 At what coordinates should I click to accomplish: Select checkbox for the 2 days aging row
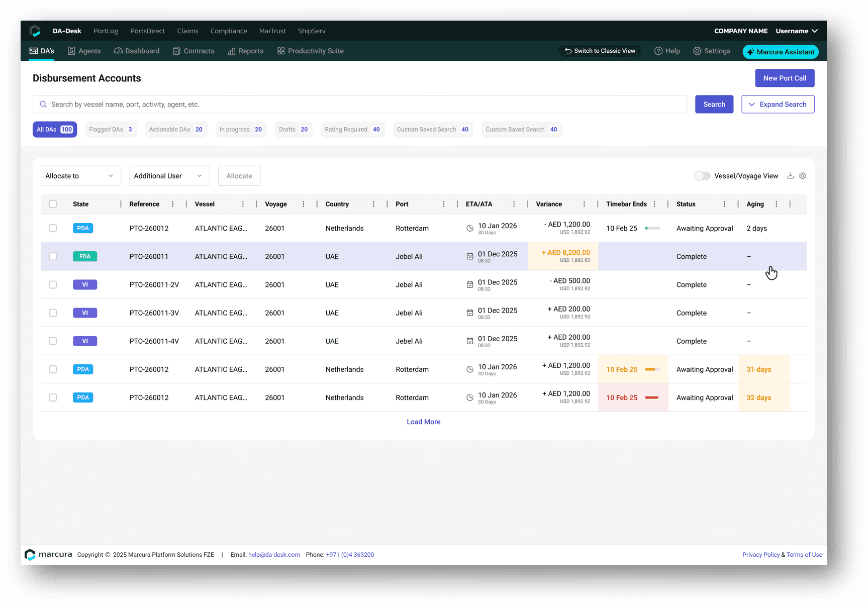click(53, 228)
